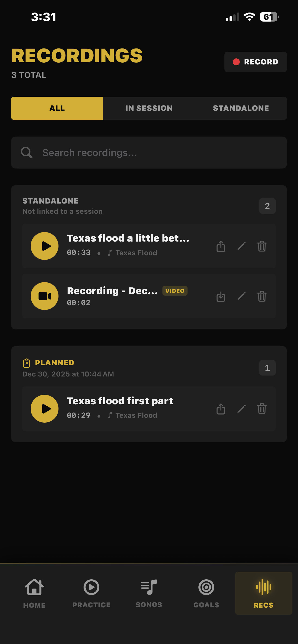Select the All recordings filter

click(57, 108)
